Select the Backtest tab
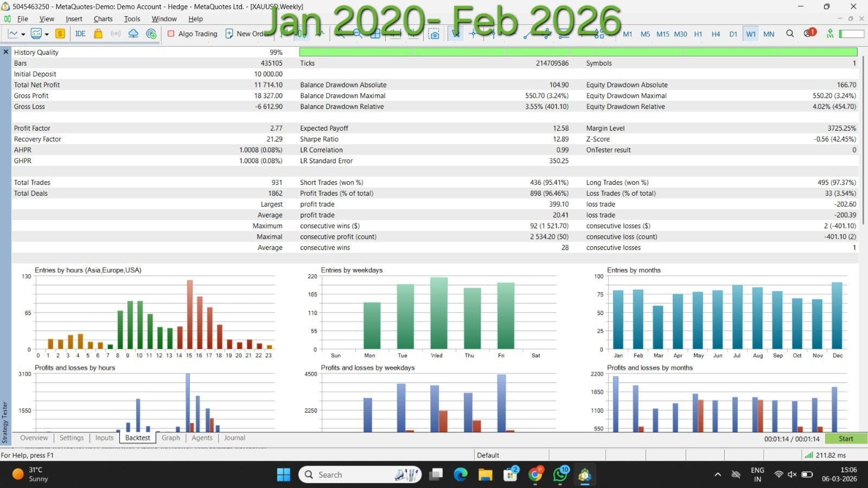The image size is (868, 488). click(137, 438)
